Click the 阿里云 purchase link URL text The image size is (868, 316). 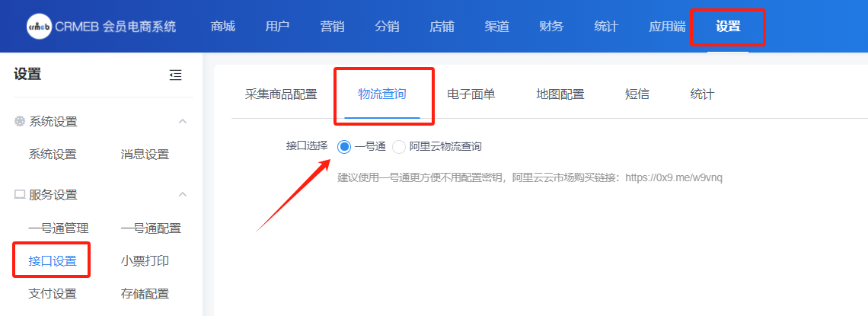coord(673,178)
